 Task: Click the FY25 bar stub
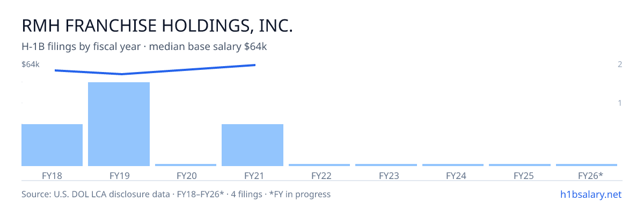[519, 165]
